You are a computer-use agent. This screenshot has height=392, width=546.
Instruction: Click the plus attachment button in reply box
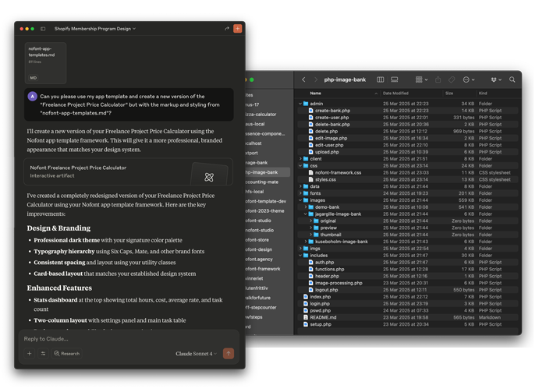[x=30, y=353]
